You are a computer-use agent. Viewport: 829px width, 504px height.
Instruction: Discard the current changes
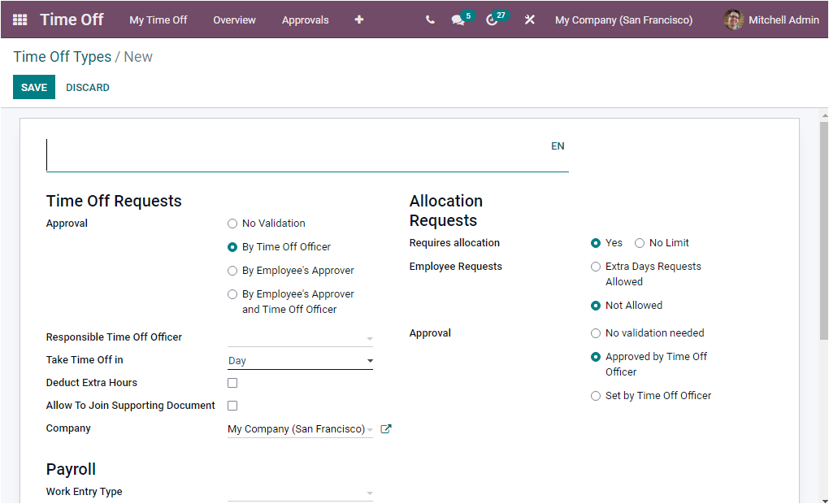87,87
